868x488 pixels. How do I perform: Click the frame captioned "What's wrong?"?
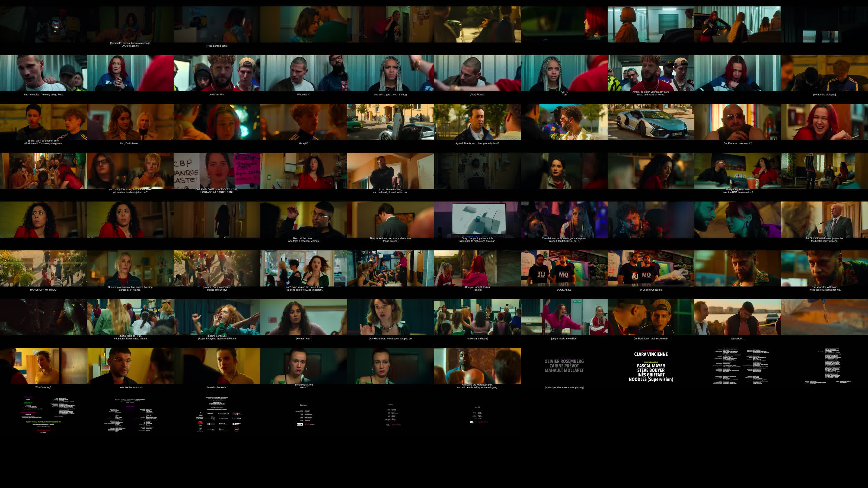(43, 366)
